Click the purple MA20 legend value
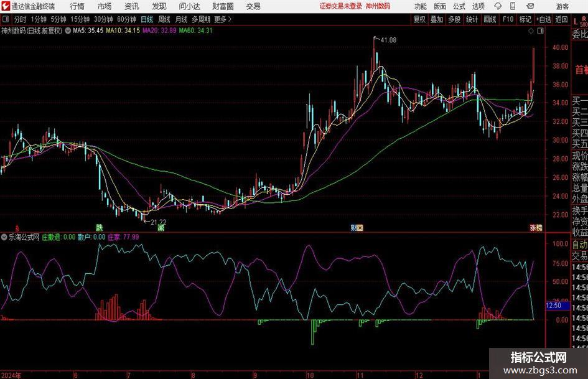Image resolution: width=588 pixels, height=379 pixels. (159, 30)
